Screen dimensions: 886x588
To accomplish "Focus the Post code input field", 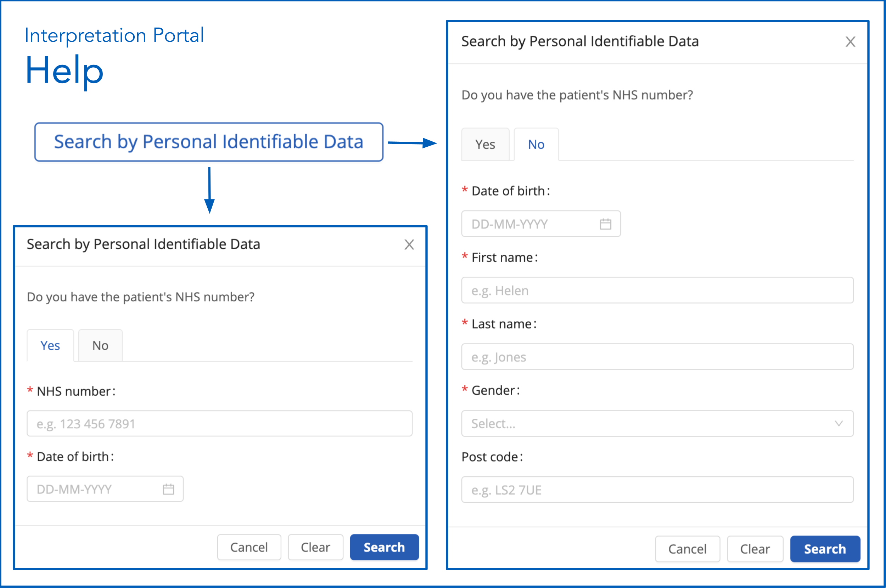I will click(657, 490).
